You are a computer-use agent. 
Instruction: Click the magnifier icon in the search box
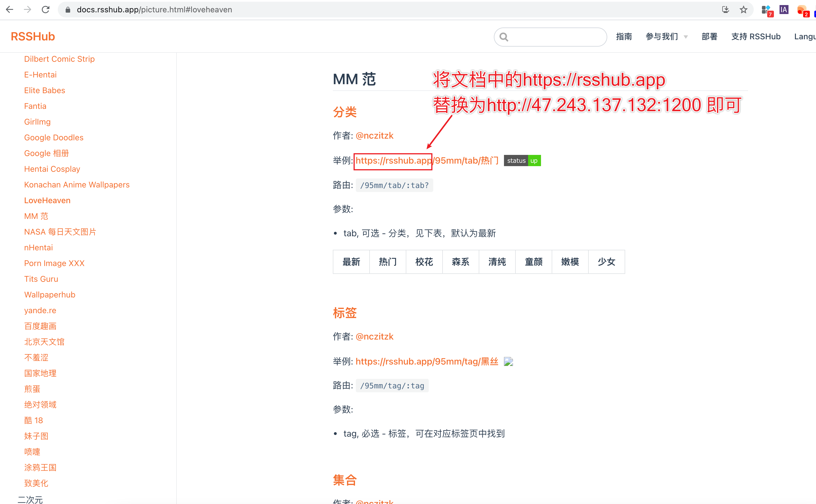504,37
